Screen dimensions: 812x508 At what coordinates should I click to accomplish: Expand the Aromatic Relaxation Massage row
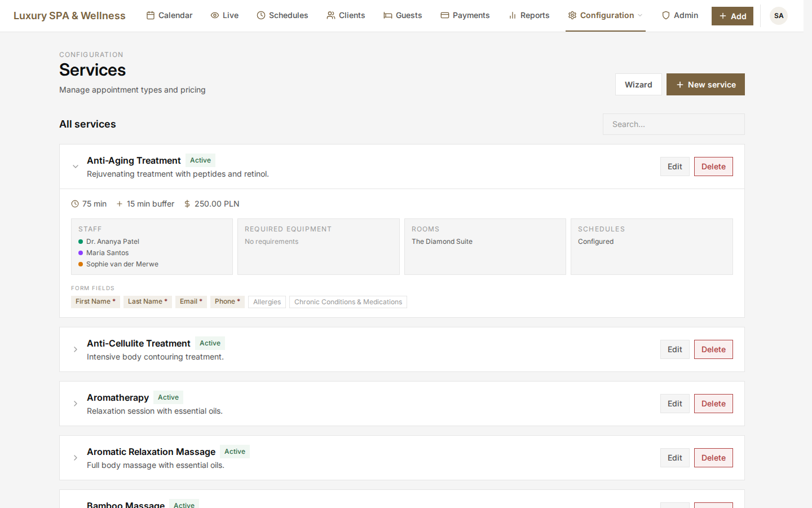point(76,458)
